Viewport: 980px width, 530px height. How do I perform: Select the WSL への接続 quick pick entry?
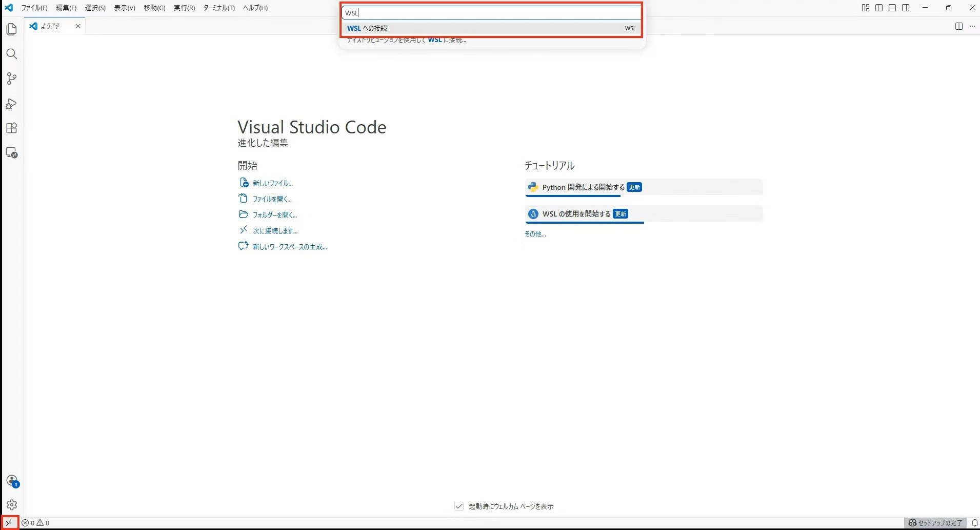[x=491, y=28]
